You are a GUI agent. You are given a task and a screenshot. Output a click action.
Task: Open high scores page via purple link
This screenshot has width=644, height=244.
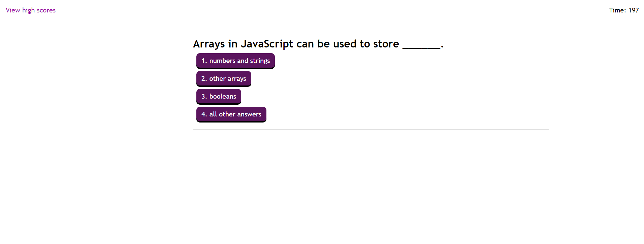(x=30, y=10)
